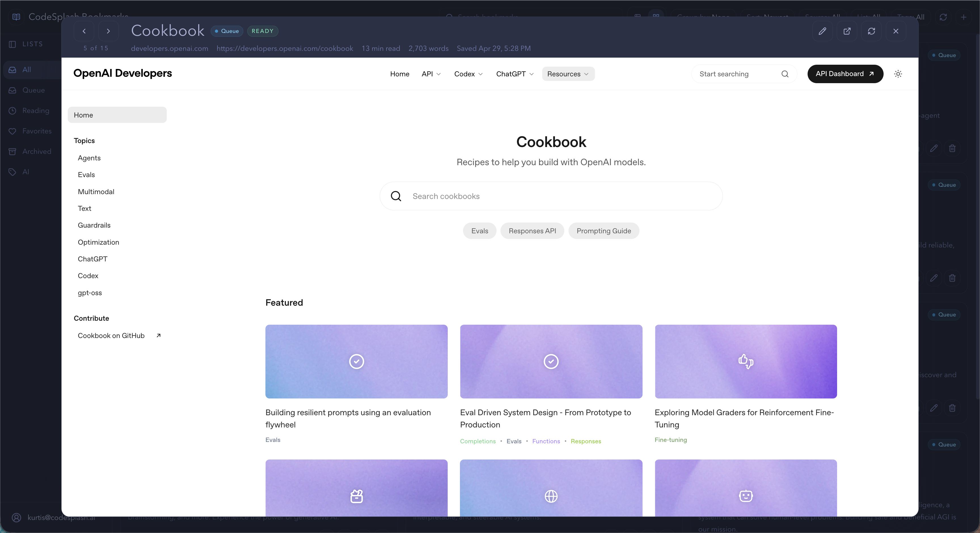Expand the Resources dropdown in navigation
980x533 pixels.
pos(568,74)
